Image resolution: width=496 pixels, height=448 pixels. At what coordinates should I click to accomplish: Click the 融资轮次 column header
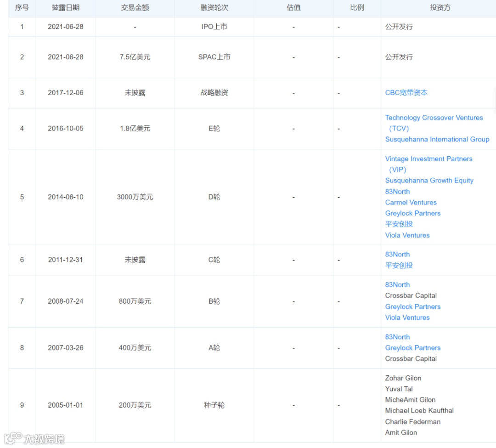[x=214, y=8]
